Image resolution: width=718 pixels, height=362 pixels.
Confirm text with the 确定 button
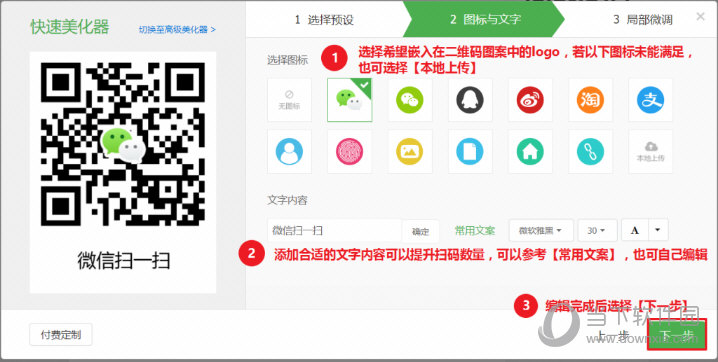pyautogui.click(x=420, y=231)
